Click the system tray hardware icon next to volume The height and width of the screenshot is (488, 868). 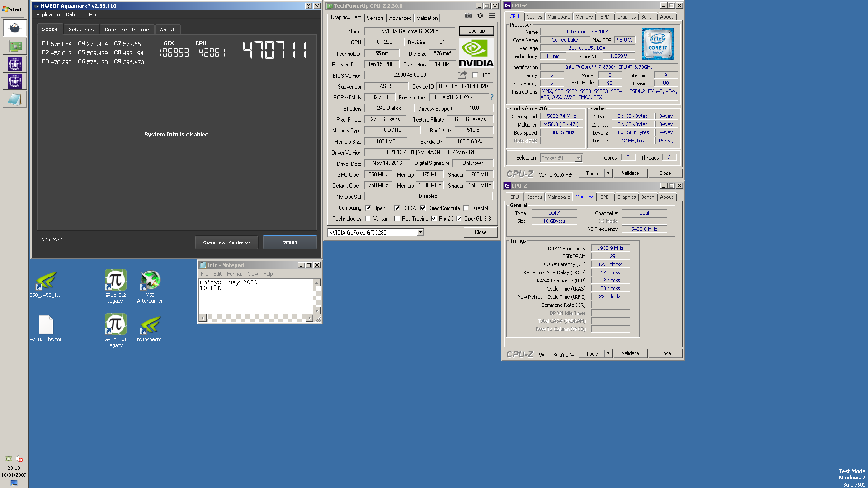(x=9, y=459)
